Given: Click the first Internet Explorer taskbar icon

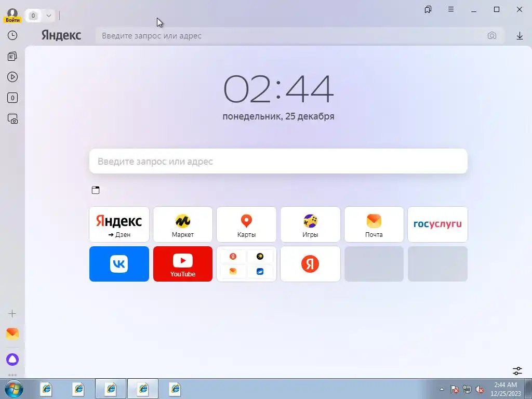Looking at the screenshot, I should pos(46,389).
